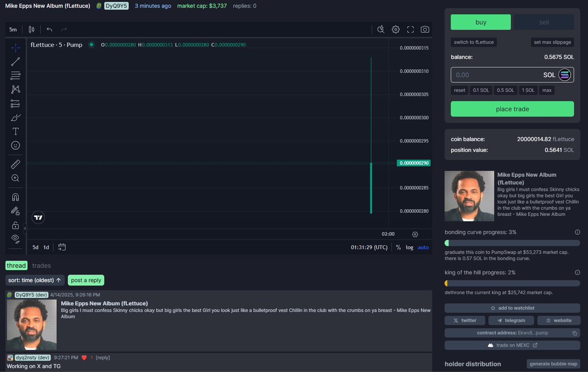Focus the SOL amount input field
The width and height of the screenshot is (588, 372).
[x=512, y=75]
